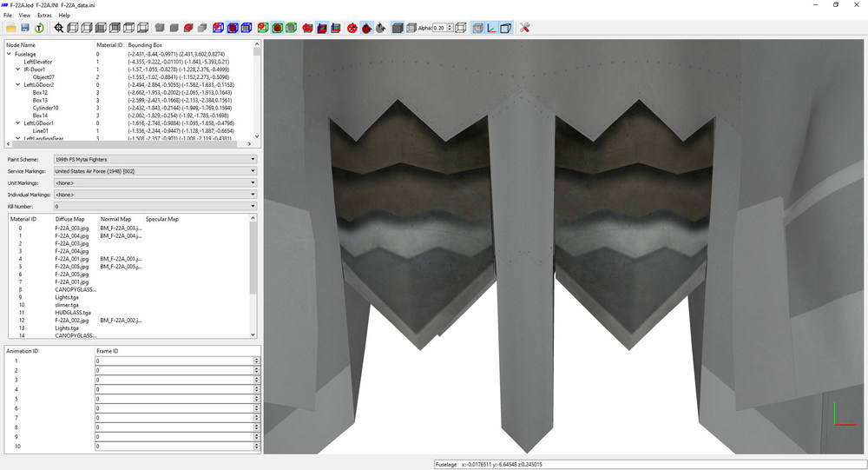
Task: Open the File menu
Action: (x=8, y=15)
